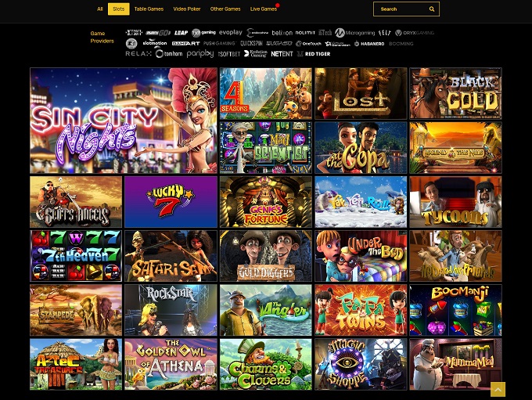532x400 pixels.
Task: Click the scroll-to-top arrow button
Action: [498, 389]
